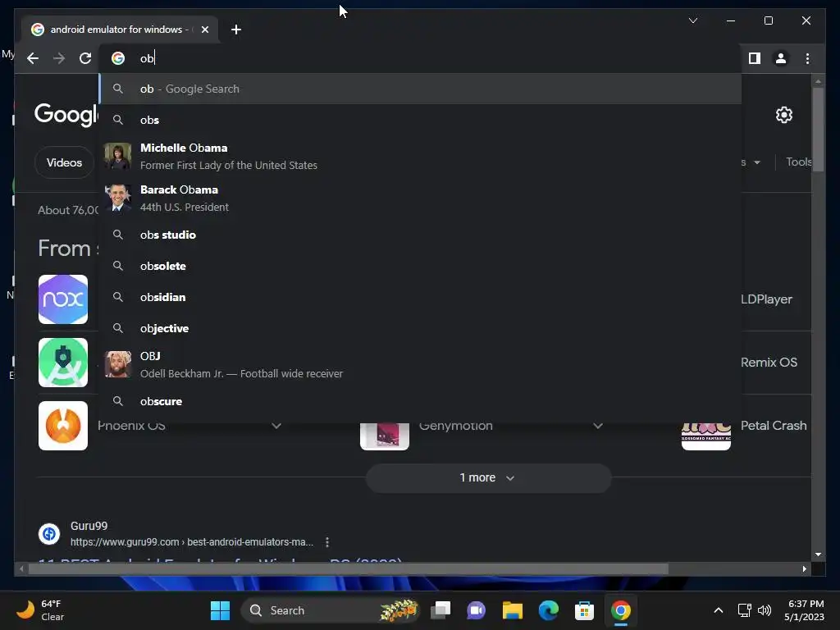
Task: Open File Explorer from taskbar
Action: [x=512, y=610]
